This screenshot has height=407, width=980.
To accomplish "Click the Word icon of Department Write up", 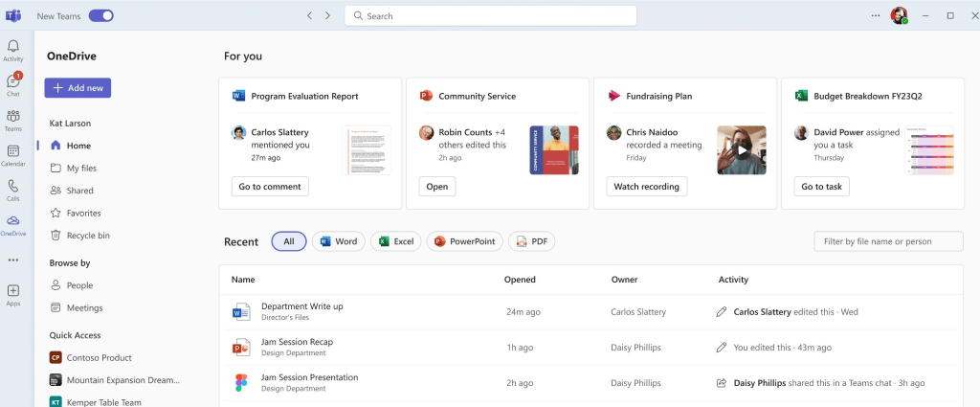I will point(240,311).
